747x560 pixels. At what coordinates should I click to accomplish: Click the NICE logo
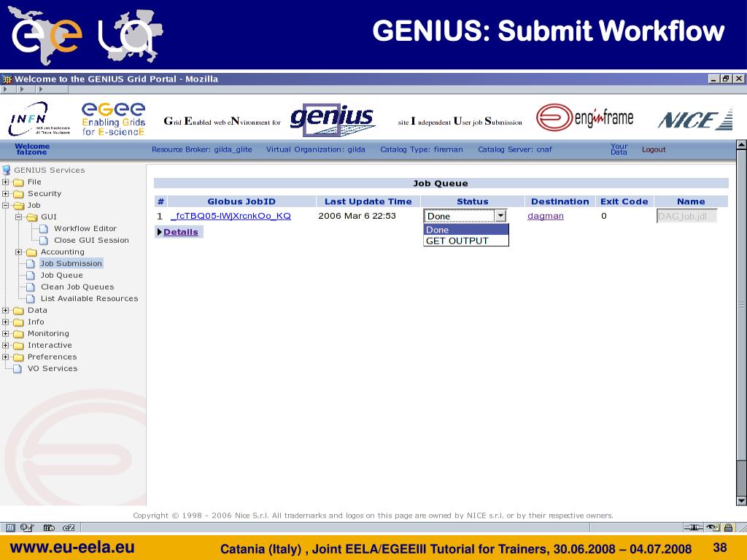tap(695, 120)
